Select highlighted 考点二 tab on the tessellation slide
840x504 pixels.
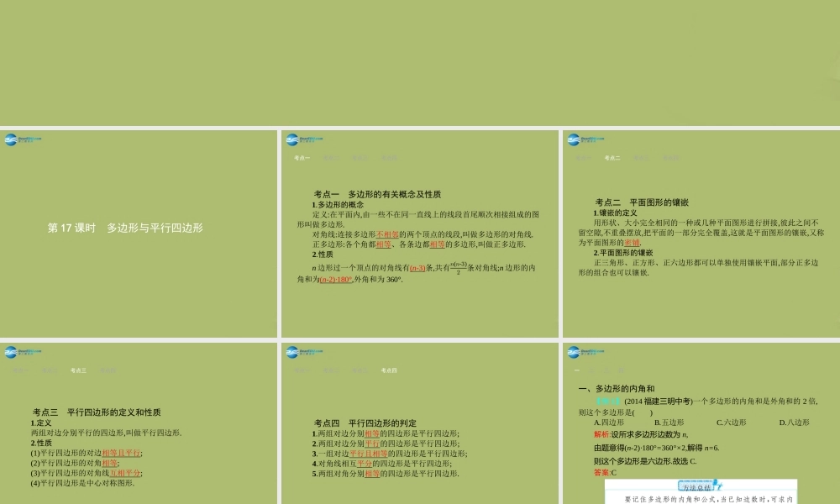pos(612,158)
